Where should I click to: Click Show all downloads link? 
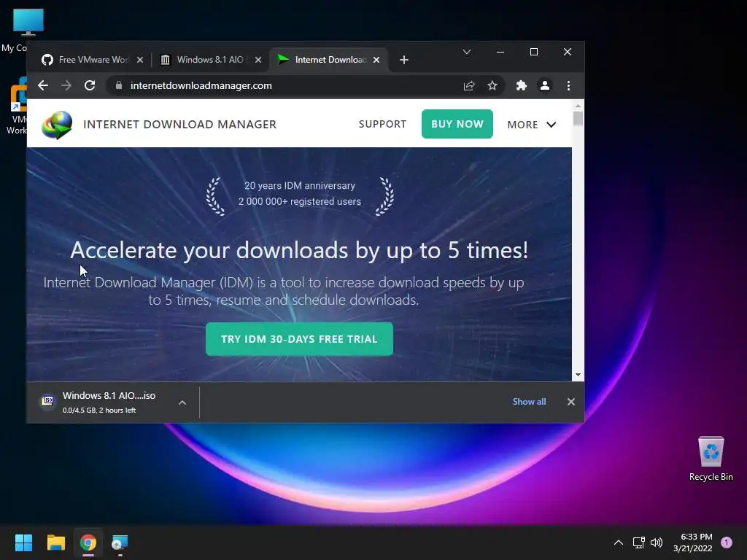click(x=529, y=402)
